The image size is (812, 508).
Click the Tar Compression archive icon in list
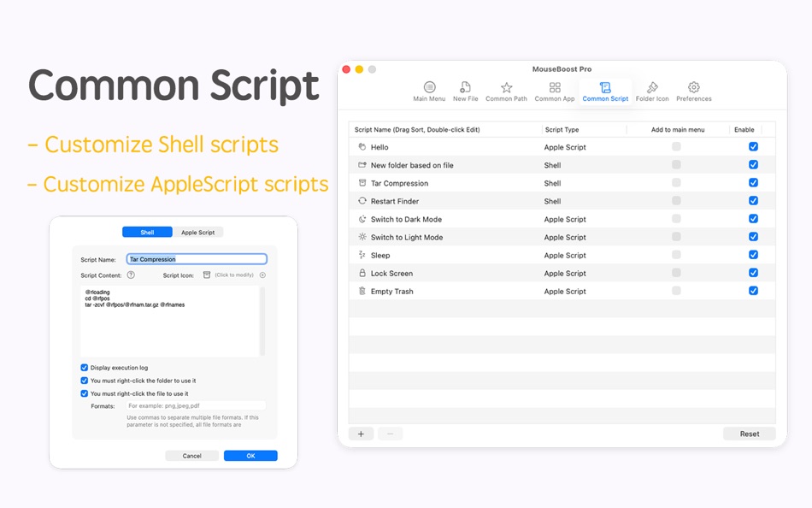tap(362, 183)
